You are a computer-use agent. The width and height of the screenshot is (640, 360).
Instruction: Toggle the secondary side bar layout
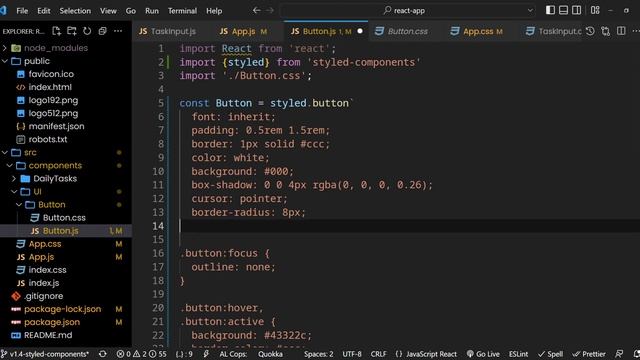pyautogui.click(x=576, y=10)
